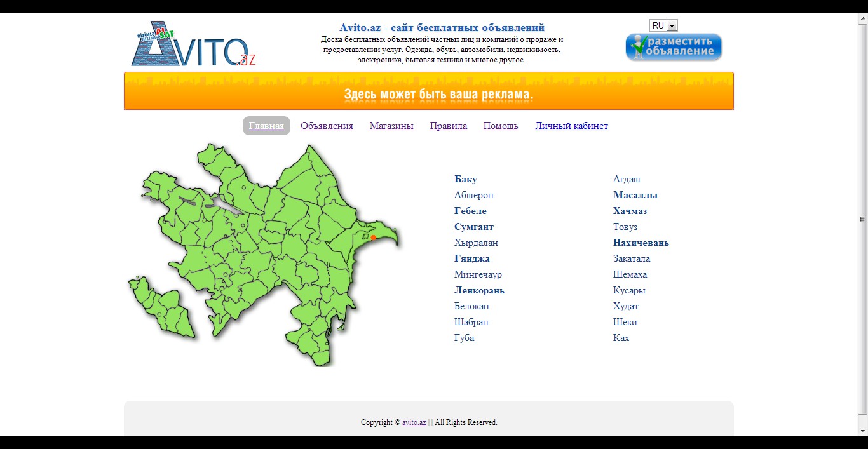Click the Разместить объявление button
868x449 pixels.
tap(674, 47)
